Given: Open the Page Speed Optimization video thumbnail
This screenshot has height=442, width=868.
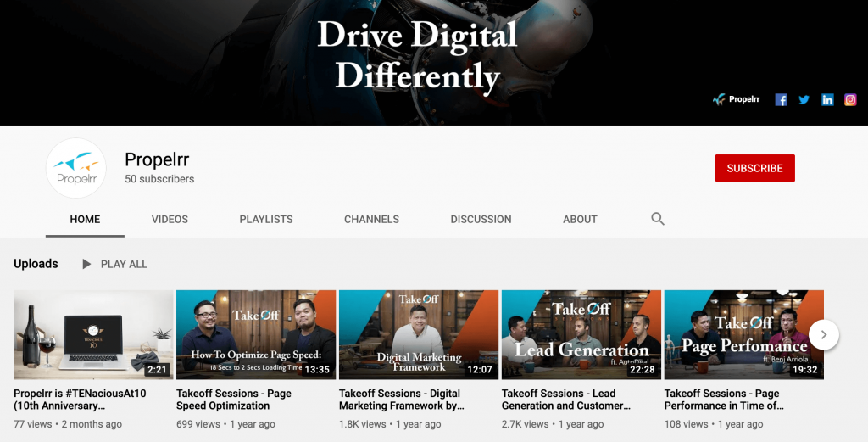Looking at the screenshot, I should [x=256, y=334].
